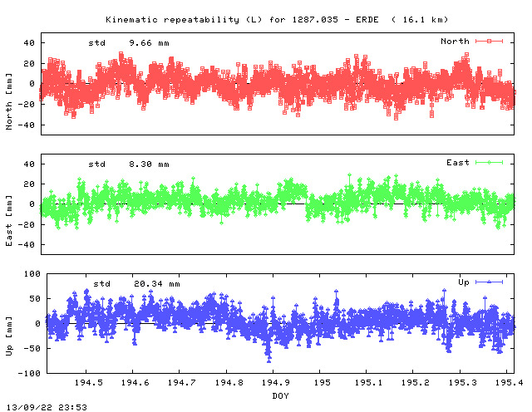Click the East plot y-axis tick -40

26,244
